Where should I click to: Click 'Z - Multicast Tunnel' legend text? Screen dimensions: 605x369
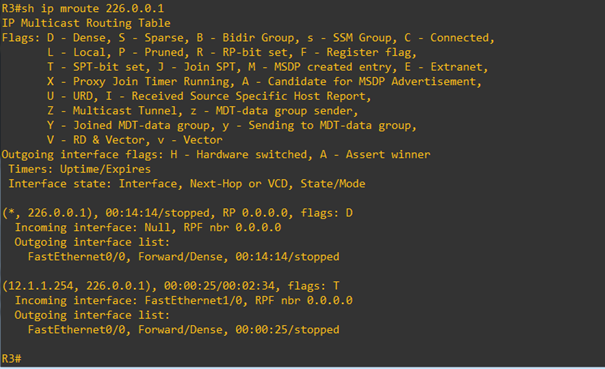click(x=112, y=111)
